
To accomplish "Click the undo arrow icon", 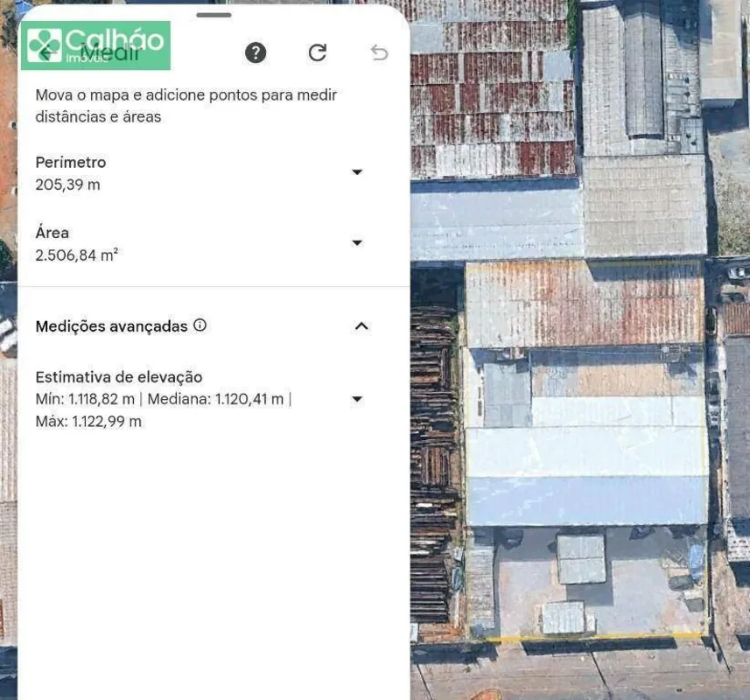I will [x=379, y=52].
